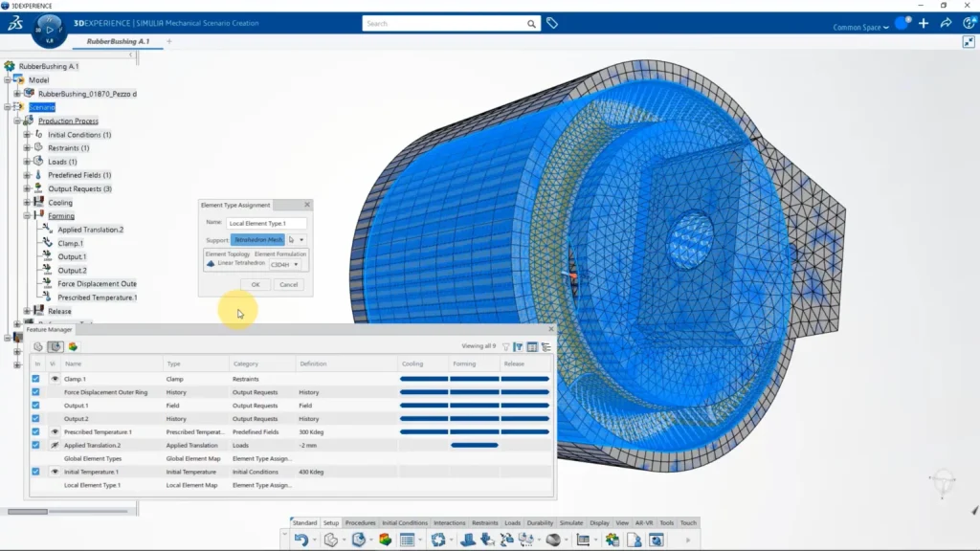Uncheck the Output.1 include checkbox

(35, 406)
